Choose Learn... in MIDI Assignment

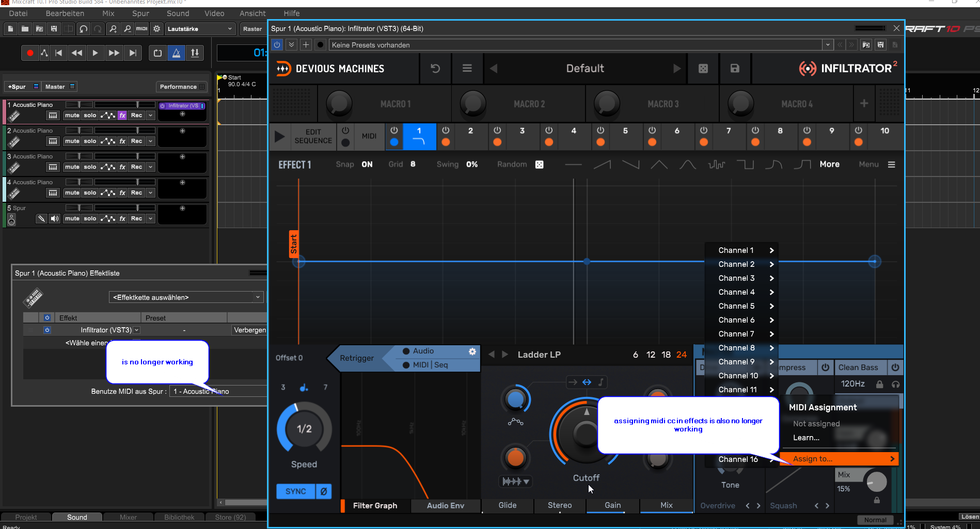pyautogui.click(x=806, y=438)
